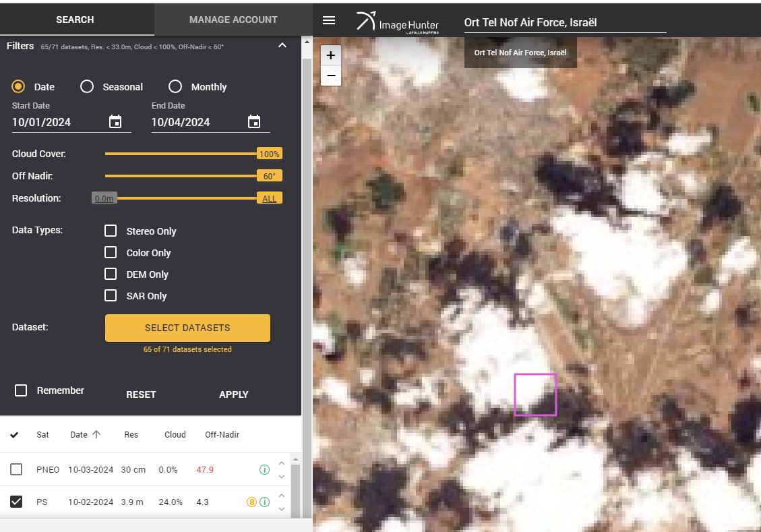The height and width of the screenshot is (532, 761).
Task: Click the PS resolution value 3.9 m
Action: (x=132, y=502)
